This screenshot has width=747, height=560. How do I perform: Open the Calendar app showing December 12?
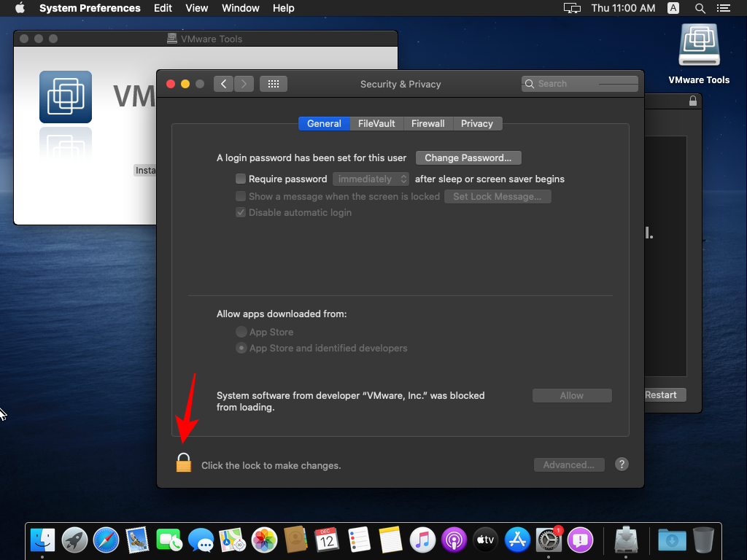pos(327,540)
